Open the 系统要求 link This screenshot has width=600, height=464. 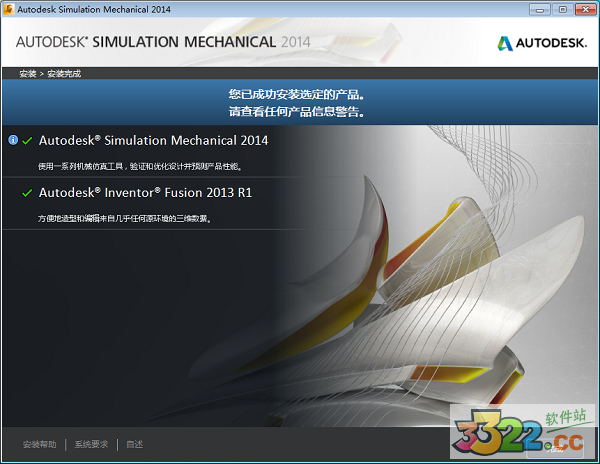pyautogui.click(x=91, y=444)
